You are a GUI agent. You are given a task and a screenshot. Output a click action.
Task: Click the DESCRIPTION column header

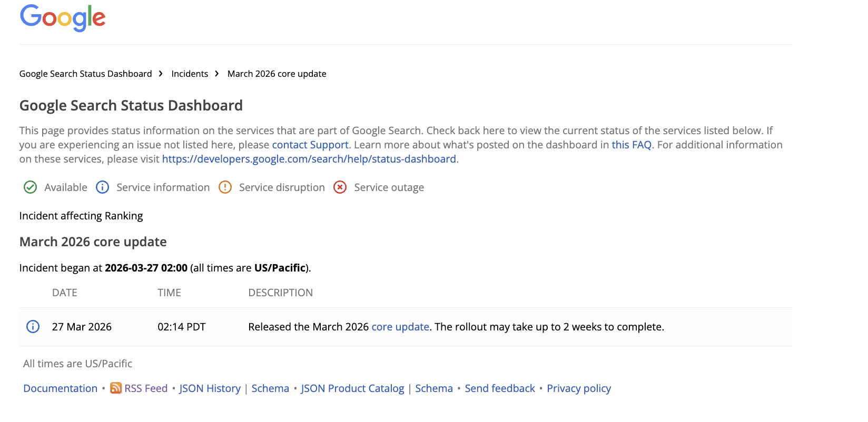[281, 293]
